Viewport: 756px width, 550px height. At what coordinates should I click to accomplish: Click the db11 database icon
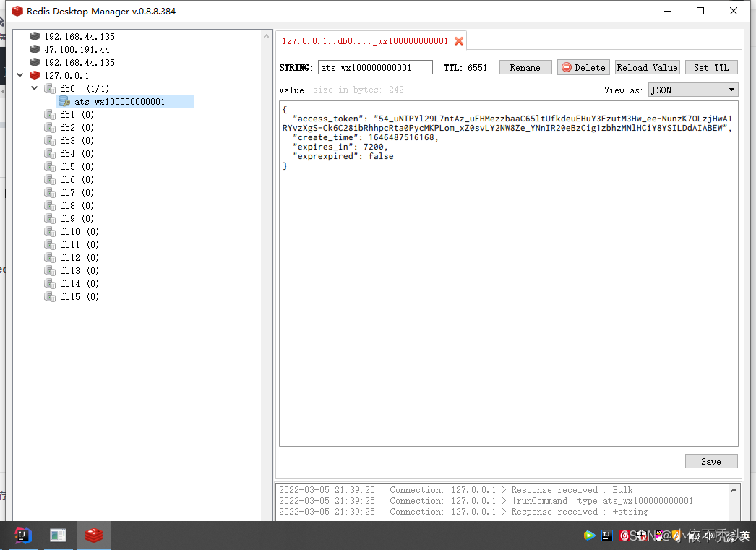[50, 244]
